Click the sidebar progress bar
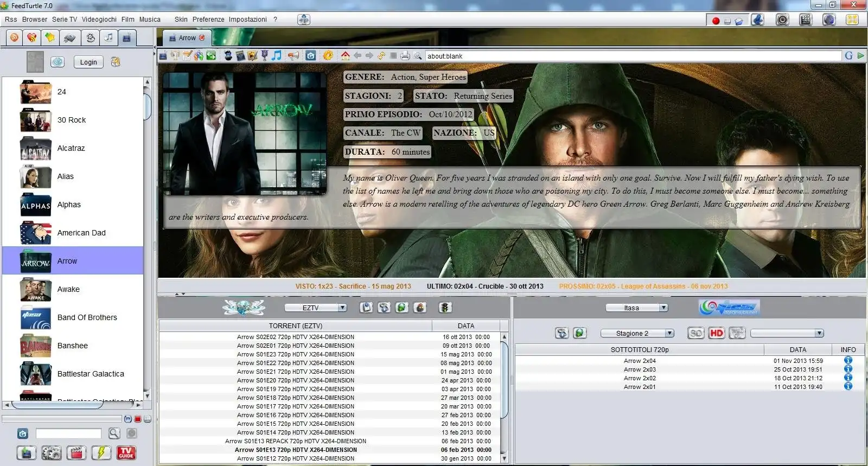This screenshot has width=868, height=466. point(62,419)
